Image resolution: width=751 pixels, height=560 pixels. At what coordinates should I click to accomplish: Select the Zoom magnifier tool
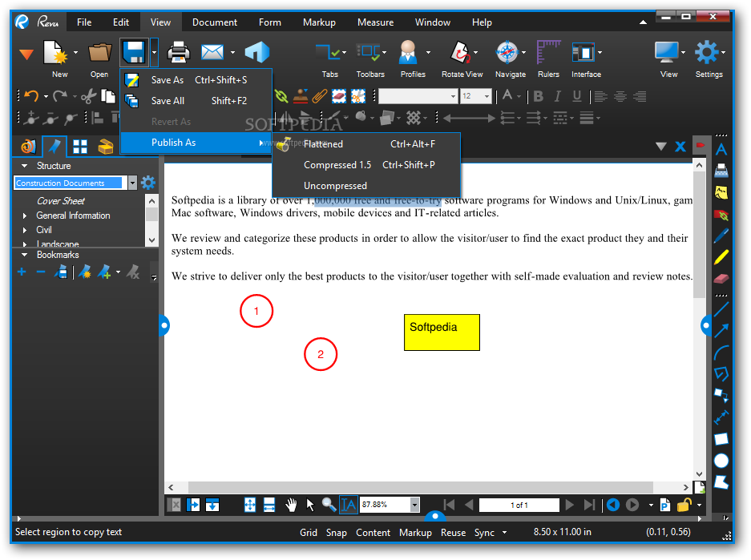coord(329,505)
